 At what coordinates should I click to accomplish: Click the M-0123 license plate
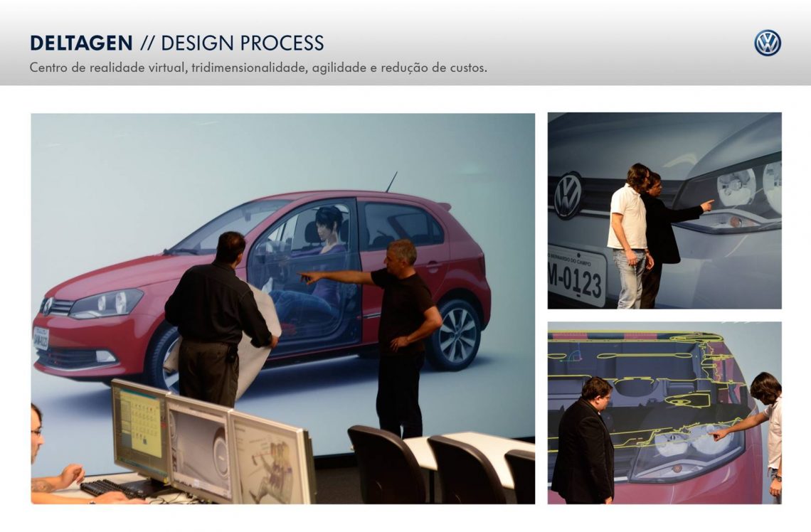(576, 275)
